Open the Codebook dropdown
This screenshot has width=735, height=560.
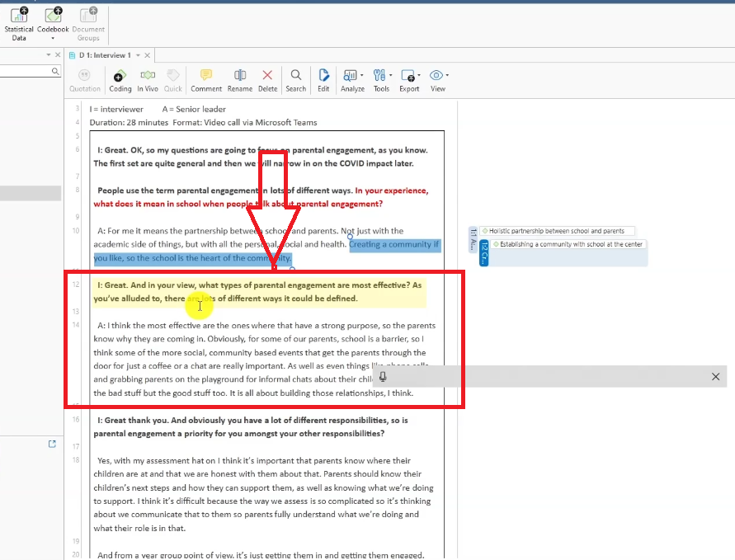[x=53, y=38]
